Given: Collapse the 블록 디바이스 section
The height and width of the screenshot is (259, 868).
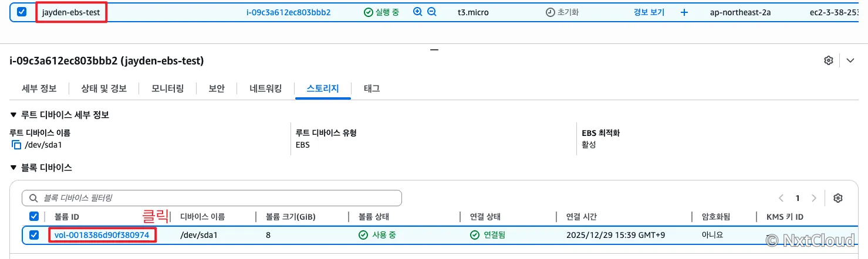Looking at the screenshot, I should pos(13,168).
